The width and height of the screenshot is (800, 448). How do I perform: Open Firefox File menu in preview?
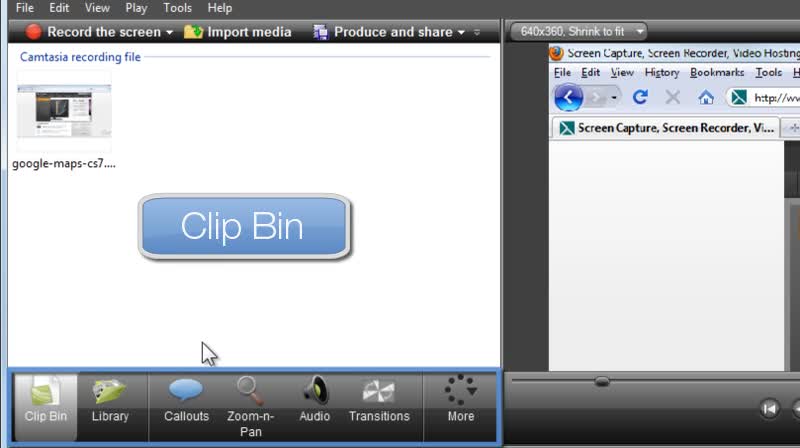(562, 72)
